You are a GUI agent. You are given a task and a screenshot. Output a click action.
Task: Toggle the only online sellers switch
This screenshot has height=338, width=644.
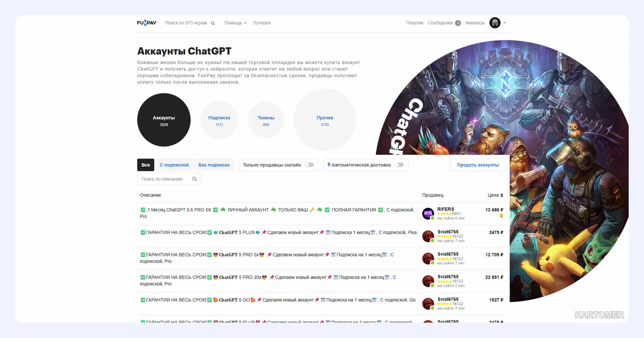(309, 165)
